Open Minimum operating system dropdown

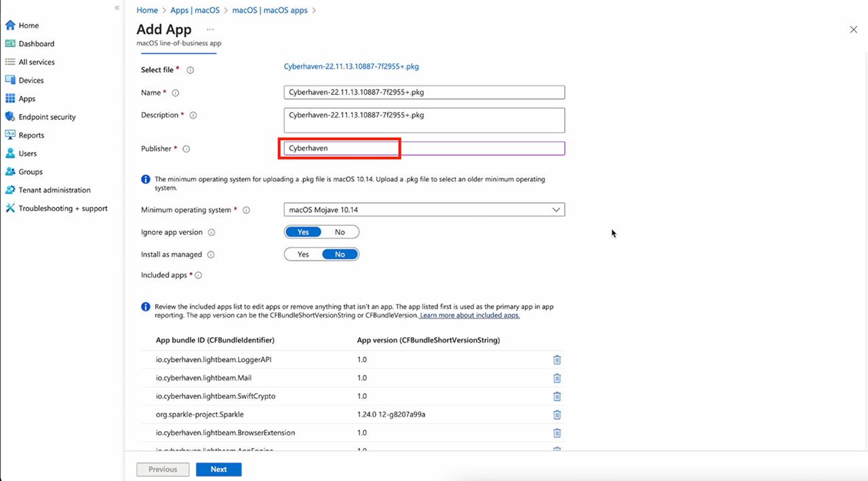(x=424, y=210)
